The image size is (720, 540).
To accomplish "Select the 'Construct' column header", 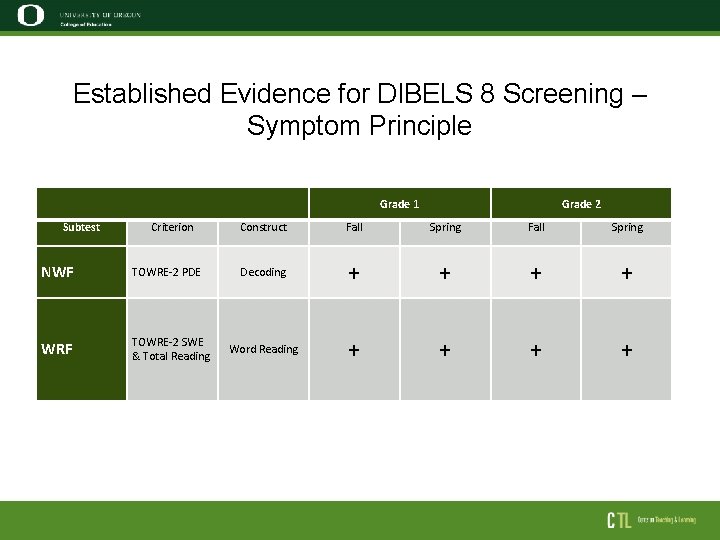I will tap(263, 233).
